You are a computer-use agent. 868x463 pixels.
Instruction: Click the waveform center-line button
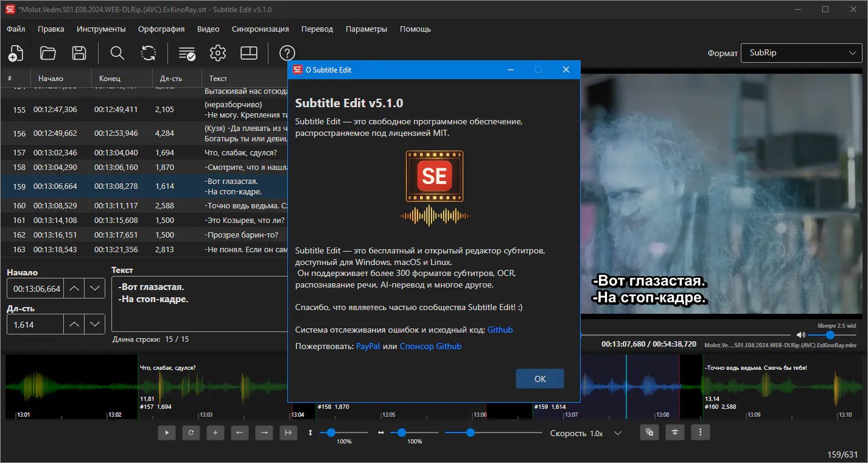pos(675,433)
